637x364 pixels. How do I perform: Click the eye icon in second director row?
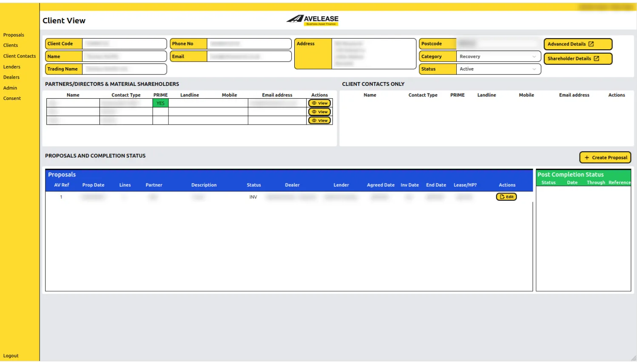pos(314,112)
